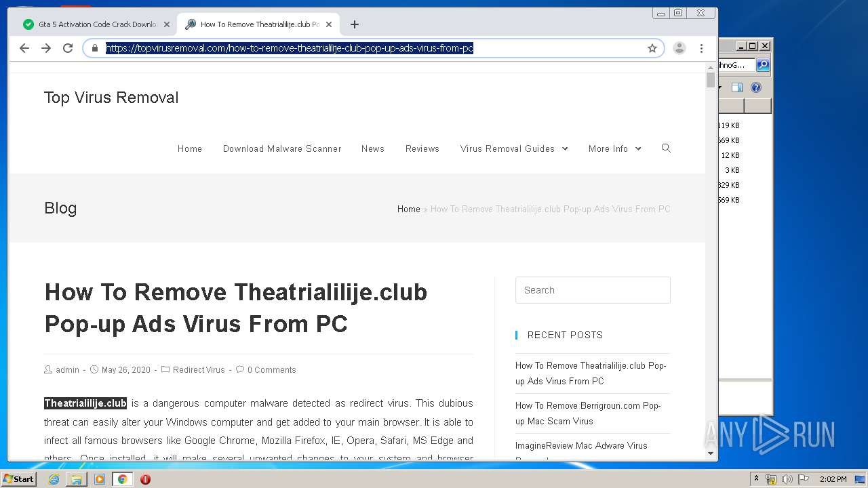Screen dimensions: 868x488
Task: Open the Reviews menu item
Action: (422, 148)
